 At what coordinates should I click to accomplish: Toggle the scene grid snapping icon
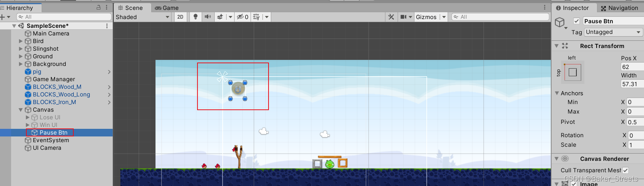point(256,17)
